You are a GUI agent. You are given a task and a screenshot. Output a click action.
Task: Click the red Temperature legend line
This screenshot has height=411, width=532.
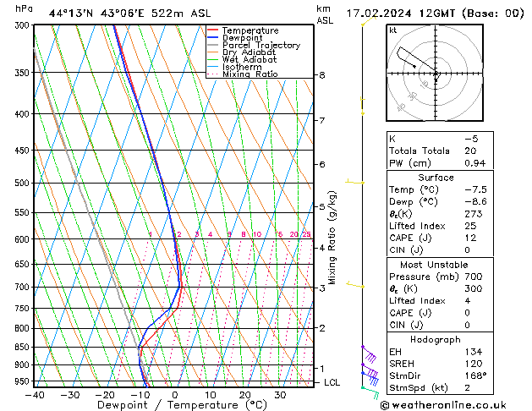tap(213, 30)
